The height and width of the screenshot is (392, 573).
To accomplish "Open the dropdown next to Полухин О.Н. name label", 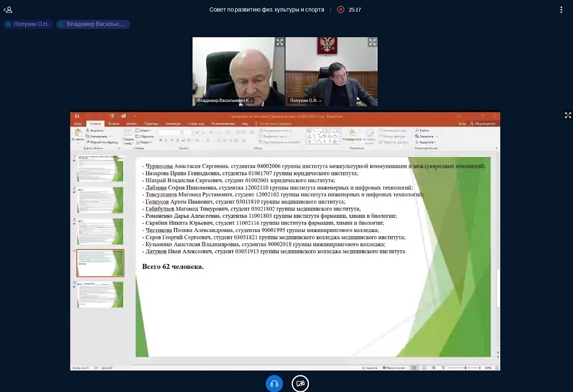I will coord(320,101).
